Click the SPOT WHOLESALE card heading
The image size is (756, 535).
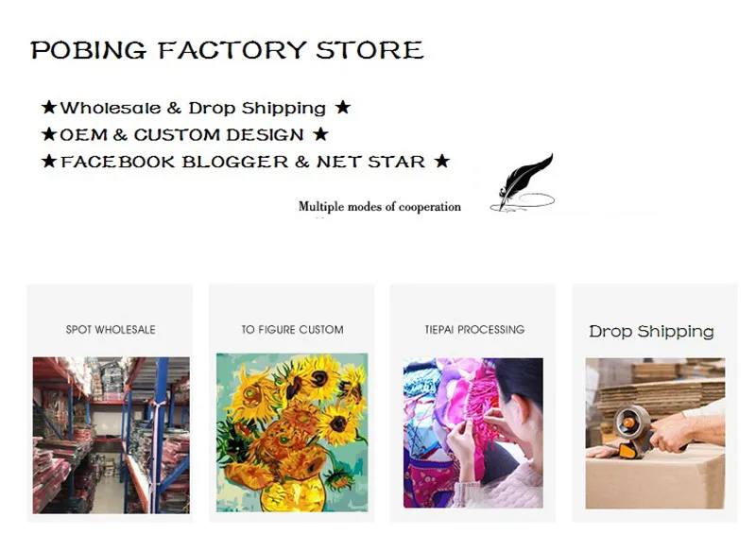point(111,330)
